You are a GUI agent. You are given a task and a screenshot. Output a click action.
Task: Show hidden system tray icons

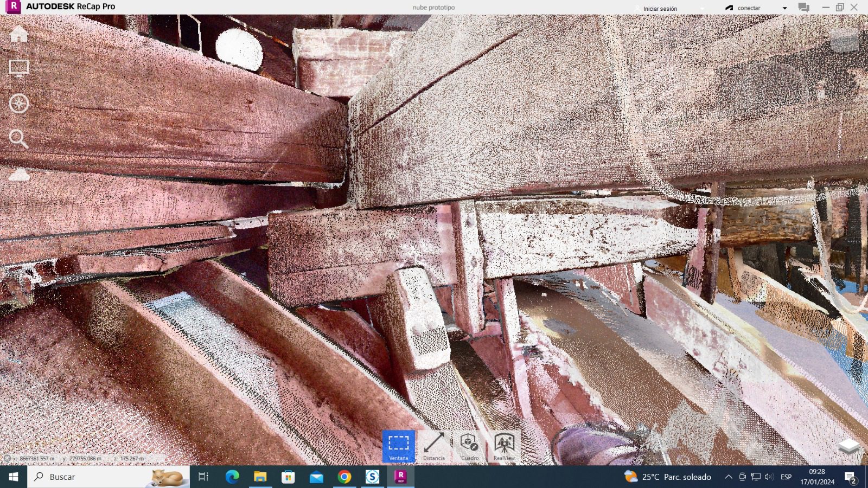click(728, 477)
